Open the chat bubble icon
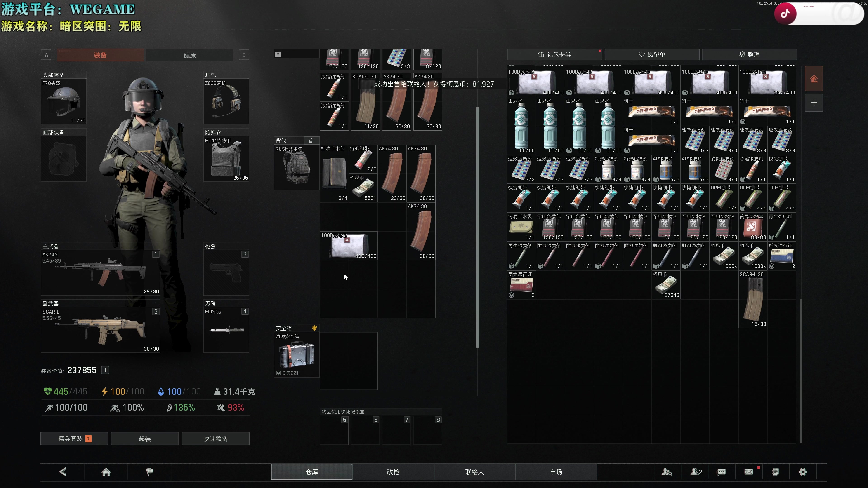The height and width of the screenshot is (488, 868). point(721,472)
